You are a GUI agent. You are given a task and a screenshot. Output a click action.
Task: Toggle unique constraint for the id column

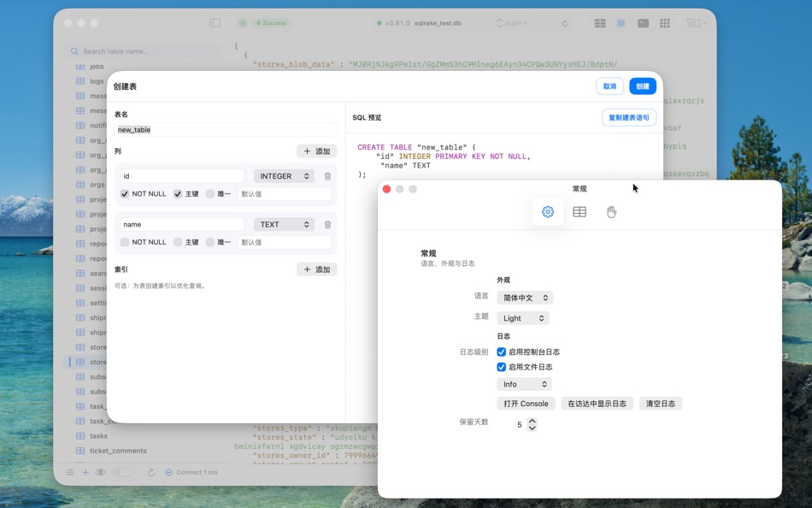[x=209, y=194]
